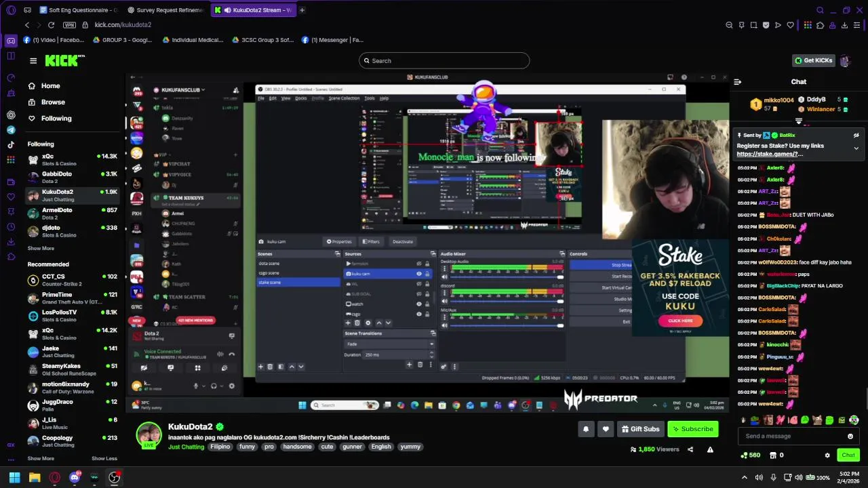868x488 pixels.
Task: Open the Messenger bookmark
Action: pos(332,40)
